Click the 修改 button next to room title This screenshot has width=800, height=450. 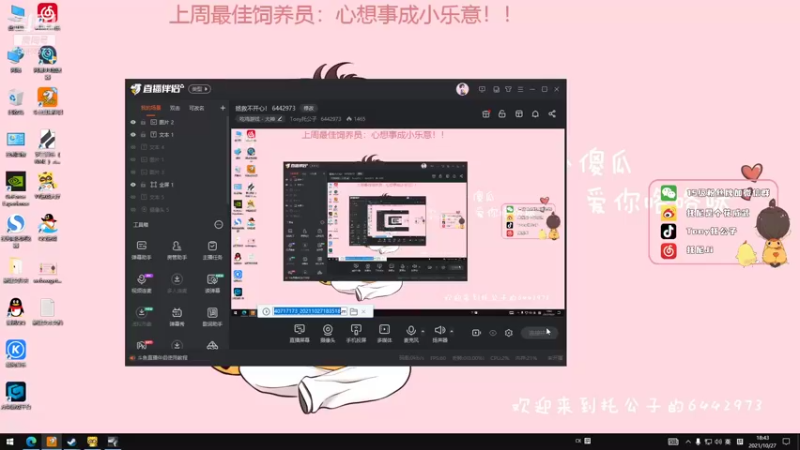[x=309, y=108]
